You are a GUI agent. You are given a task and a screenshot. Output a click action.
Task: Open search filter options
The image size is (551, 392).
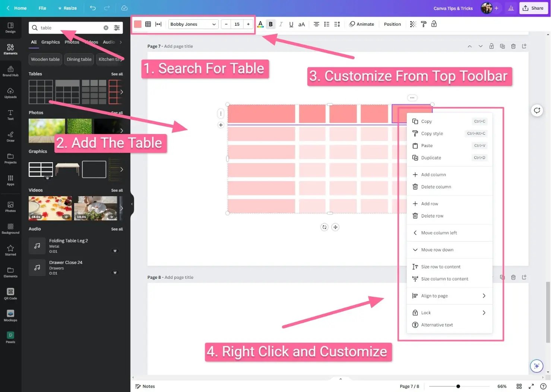117,28
